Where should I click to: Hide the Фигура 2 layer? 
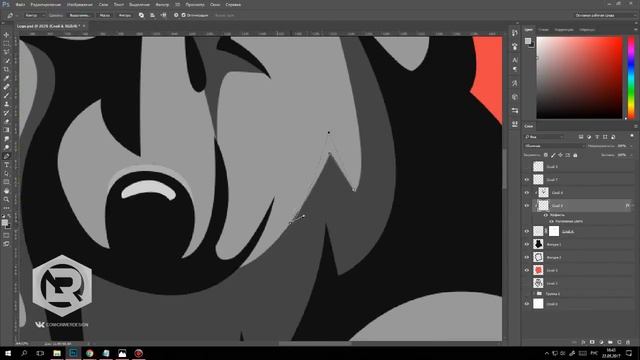click(x=527, y=257)
